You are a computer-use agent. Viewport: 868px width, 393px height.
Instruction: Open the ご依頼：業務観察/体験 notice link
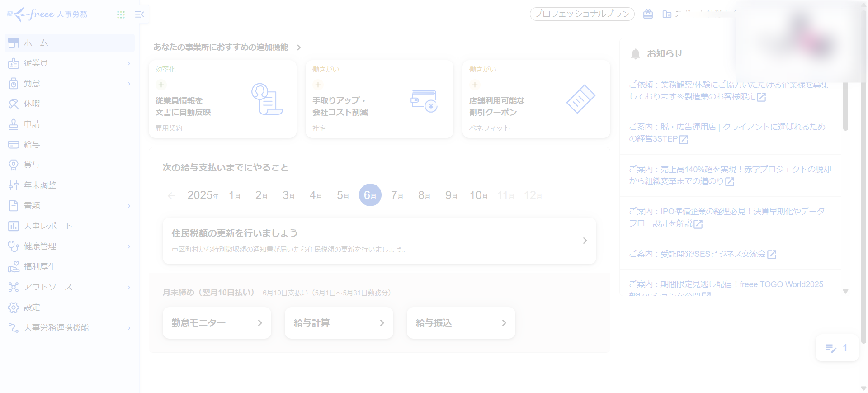(x=729, y=91)
